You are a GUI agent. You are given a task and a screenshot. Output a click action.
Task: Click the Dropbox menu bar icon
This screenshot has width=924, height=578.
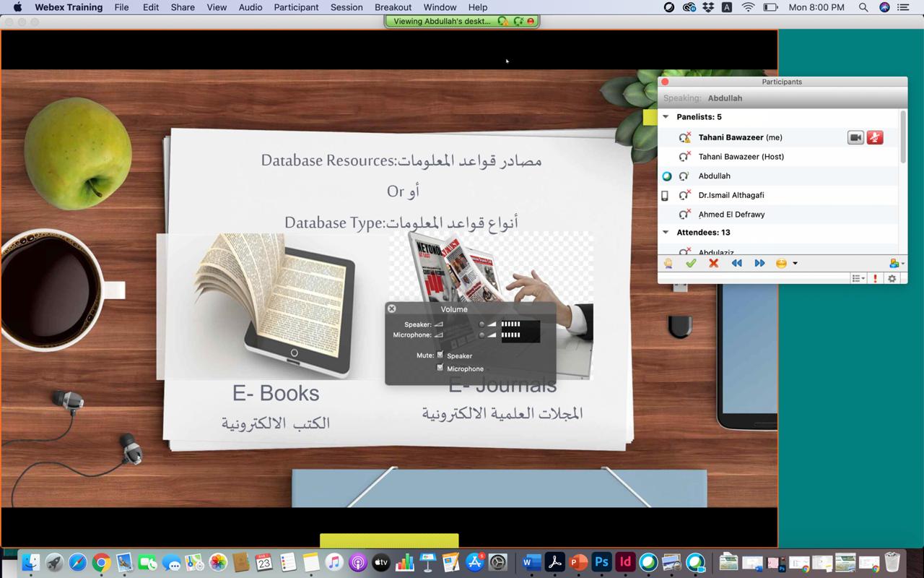tap(708, 7)
